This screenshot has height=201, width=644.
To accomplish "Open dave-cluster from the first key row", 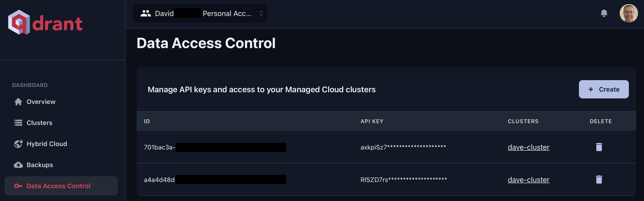I will tap(528, 147).
